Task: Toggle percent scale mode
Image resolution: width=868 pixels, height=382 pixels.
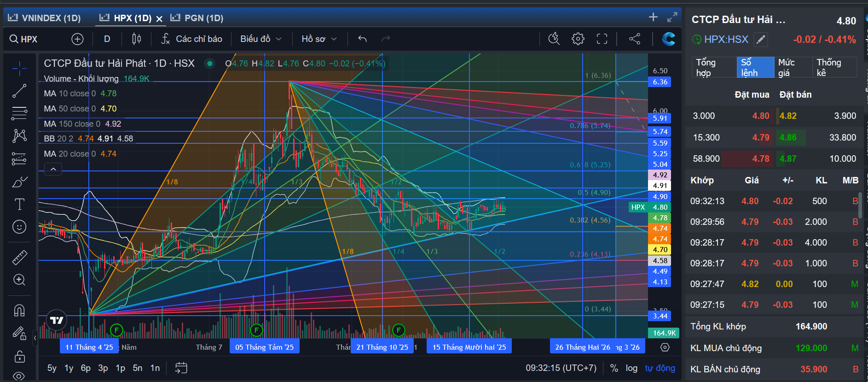Action: [x=614, y=368]
